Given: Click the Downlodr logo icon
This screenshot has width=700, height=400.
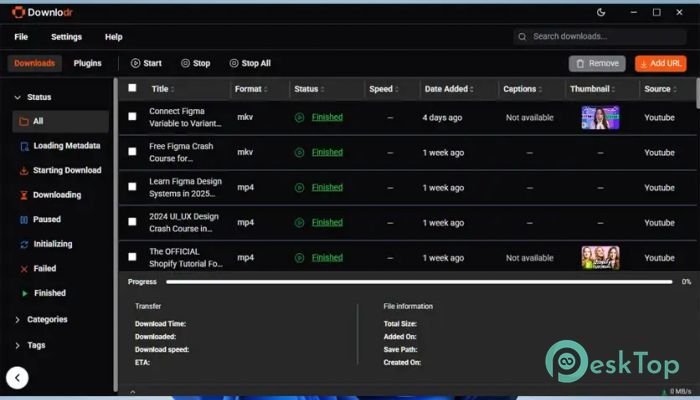Looking at the screenshot, I should tap(18, 12).
